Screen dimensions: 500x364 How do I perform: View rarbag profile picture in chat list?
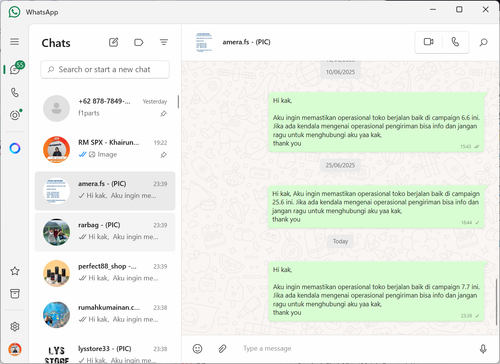(56, 232)
